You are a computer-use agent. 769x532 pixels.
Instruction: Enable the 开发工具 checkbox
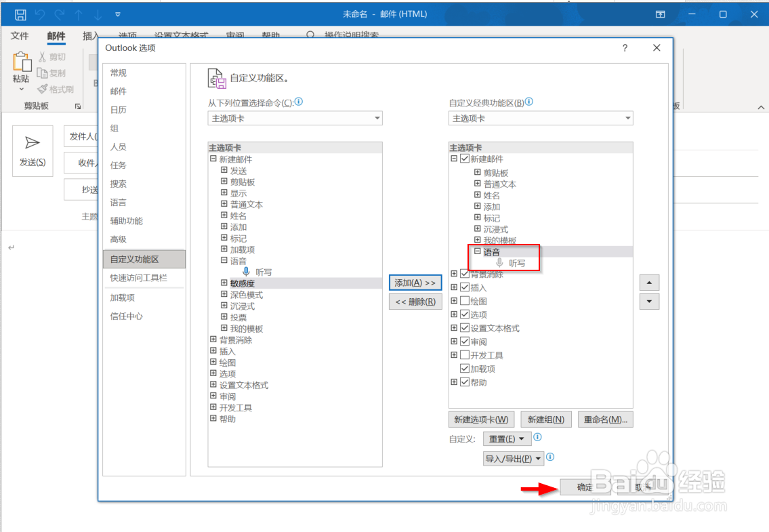pyautogui.click(x=465, y=355)
